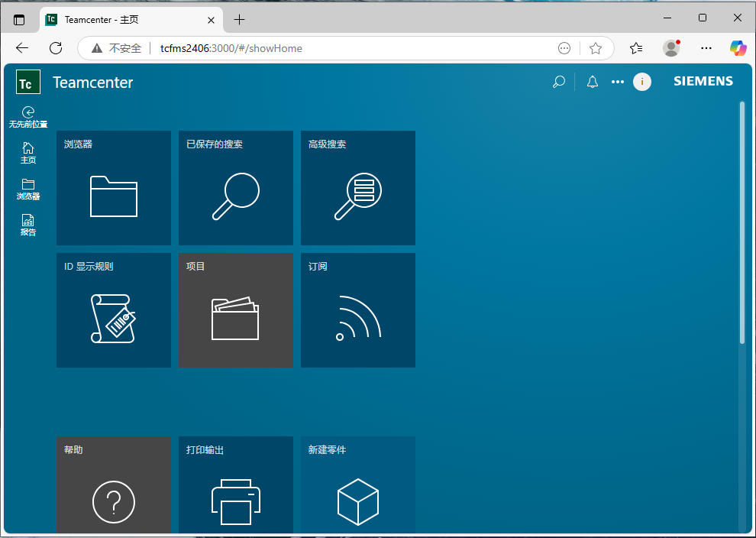Open the notifications bell
This screenshot has width=756, height=538.
click(x=593, y=82)
